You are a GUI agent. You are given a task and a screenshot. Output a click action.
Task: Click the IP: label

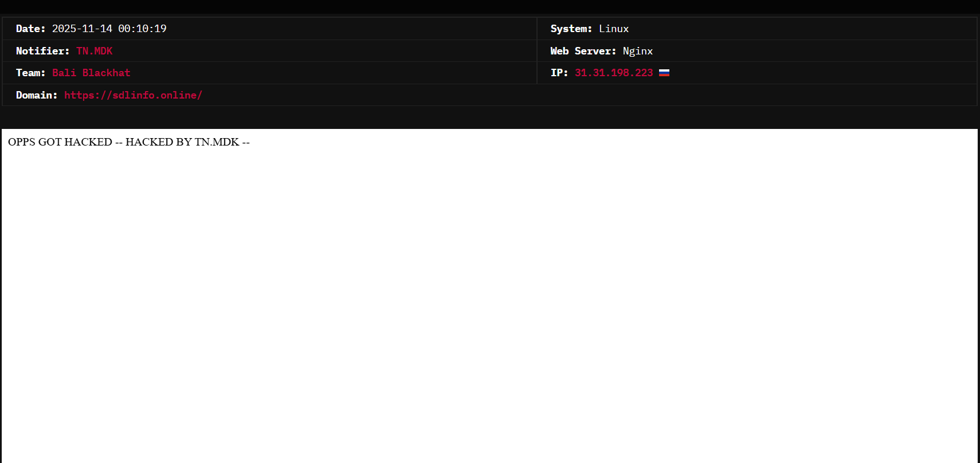pyautogui.click(x=559, y=73)
